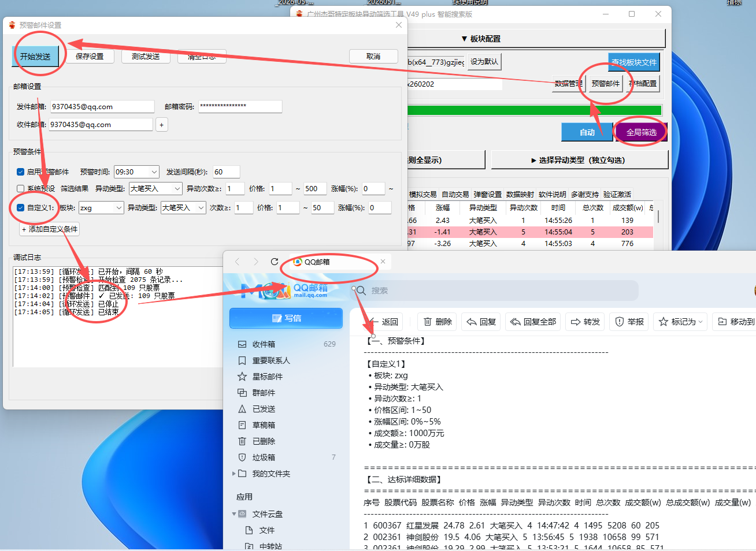Open 系统预设 异动类型 大笔买入 dropdown

[155, 188]
